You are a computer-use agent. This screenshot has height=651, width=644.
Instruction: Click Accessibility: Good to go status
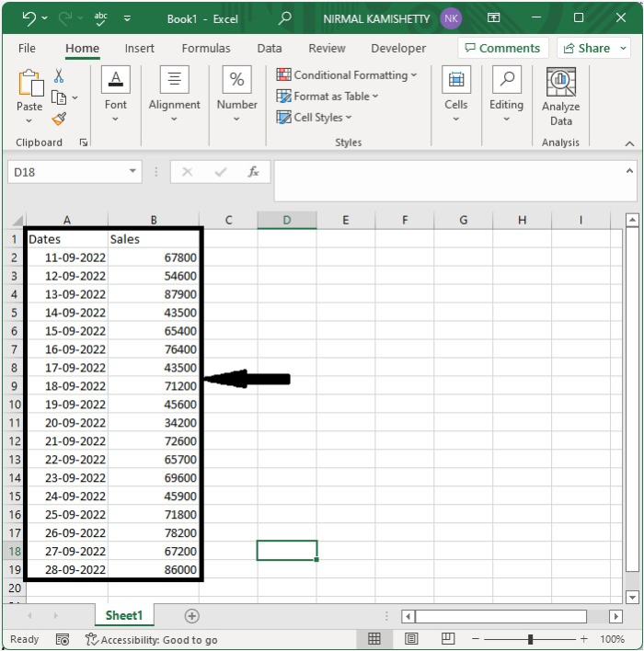(x=151, y=640)
